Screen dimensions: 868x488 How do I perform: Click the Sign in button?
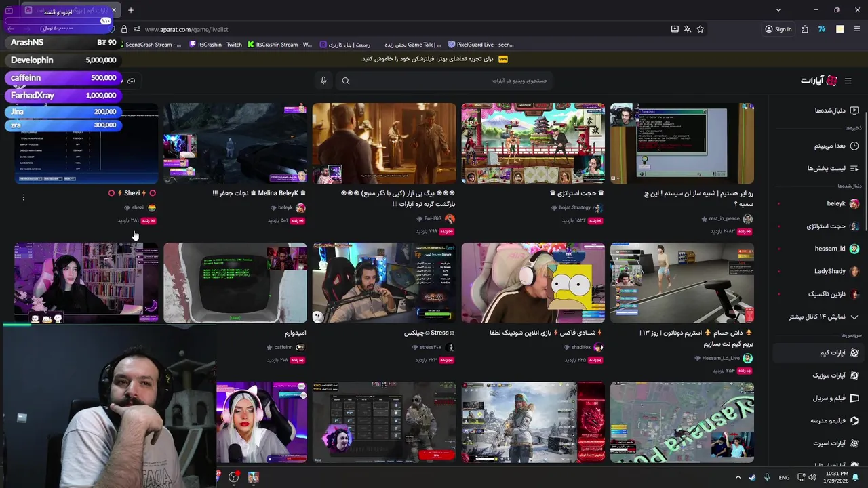click(x=778, y=29)
